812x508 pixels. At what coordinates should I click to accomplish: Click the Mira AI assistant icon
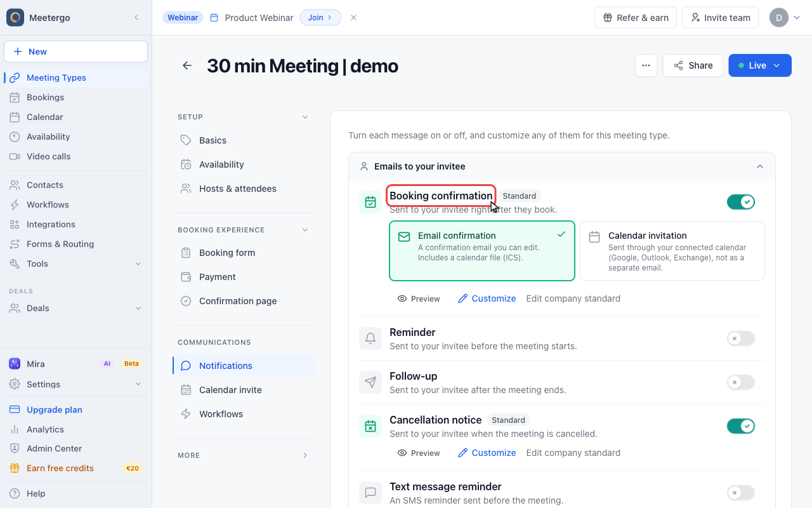pyautogui.click(x=15, y=364)
